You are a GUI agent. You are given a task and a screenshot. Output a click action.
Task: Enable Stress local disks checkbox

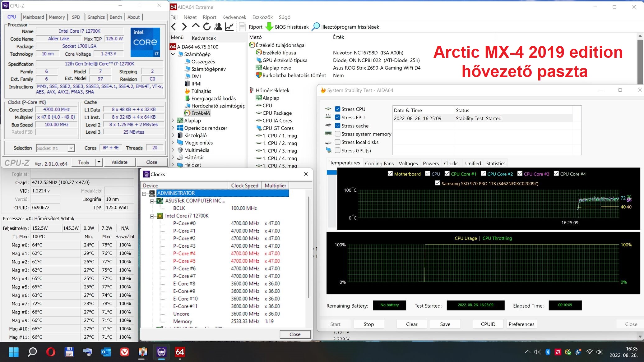pos(337,142)
